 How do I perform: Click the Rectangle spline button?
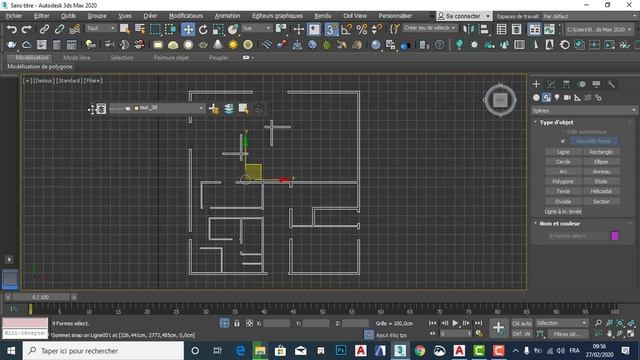[x=601, y=152]
